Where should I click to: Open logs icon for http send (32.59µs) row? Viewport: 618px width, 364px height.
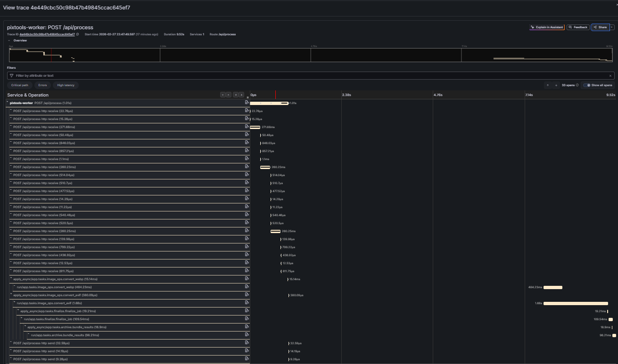click(x=247, y=343)
